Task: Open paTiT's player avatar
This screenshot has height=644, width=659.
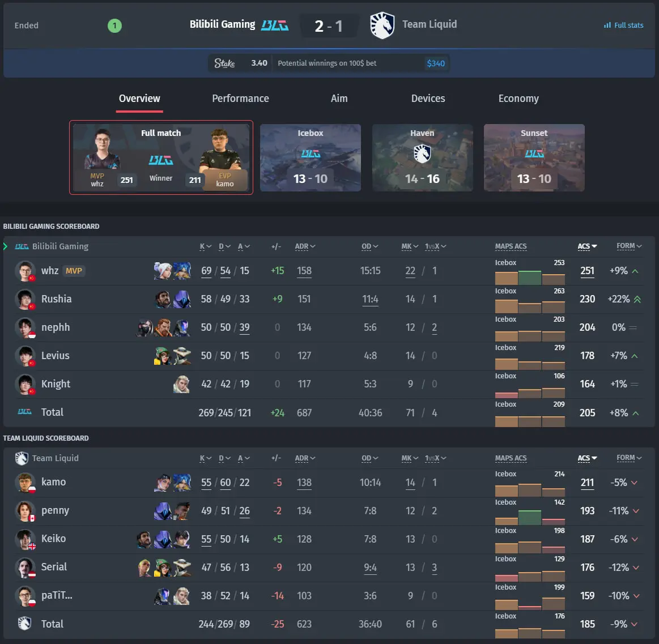Action: 25,596
